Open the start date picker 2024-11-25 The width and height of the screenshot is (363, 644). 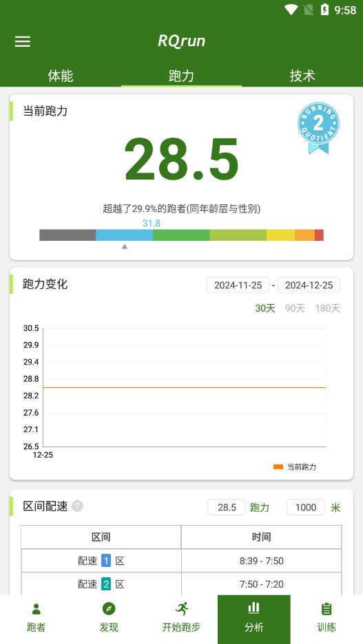[238, 286]
